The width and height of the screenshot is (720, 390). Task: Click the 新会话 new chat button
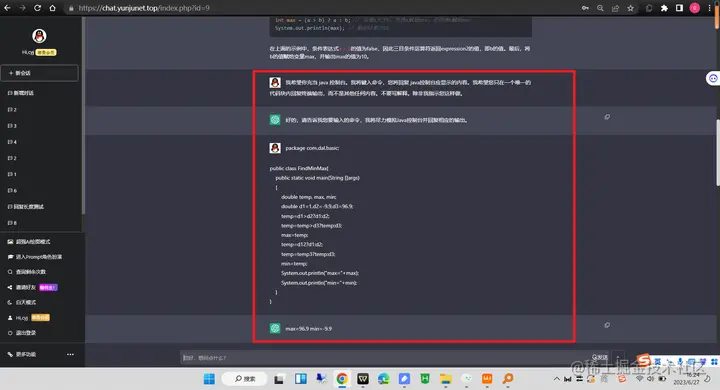tap(39, 73)
